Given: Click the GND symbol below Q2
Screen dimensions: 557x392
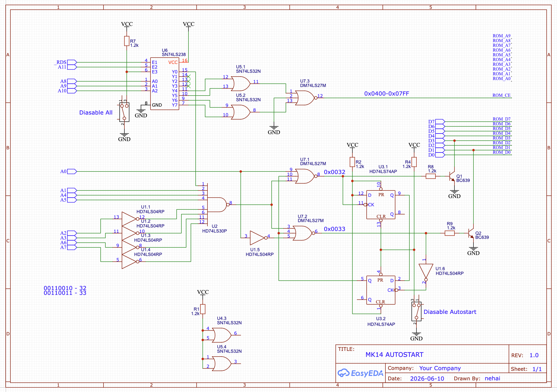Looking at the screenshot, I should click(x=473, y=252).
